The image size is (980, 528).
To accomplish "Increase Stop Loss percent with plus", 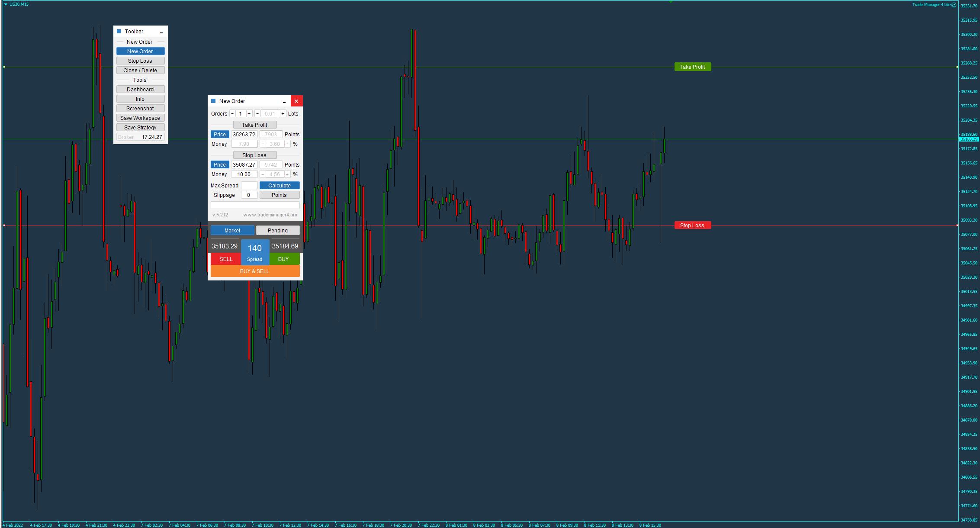I will pyautogui.click(x=287, y=174).
